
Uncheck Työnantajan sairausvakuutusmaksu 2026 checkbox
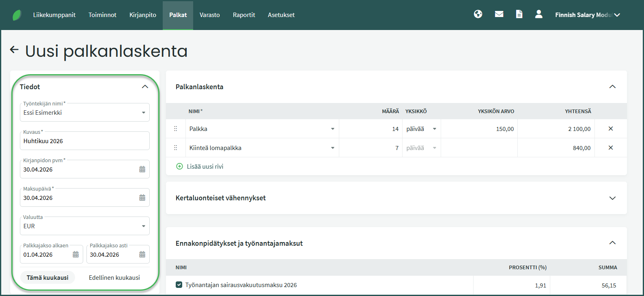pyautogui.click(x=179, y=285)
